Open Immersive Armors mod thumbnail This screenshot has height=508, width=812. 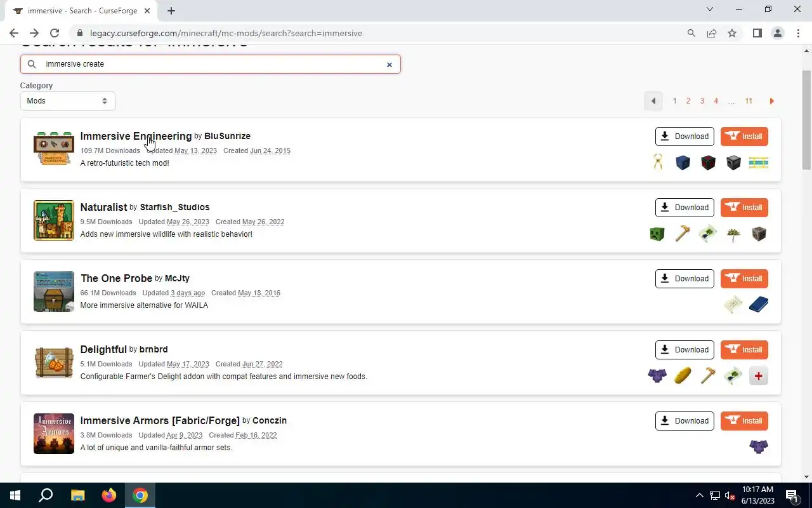54,434
